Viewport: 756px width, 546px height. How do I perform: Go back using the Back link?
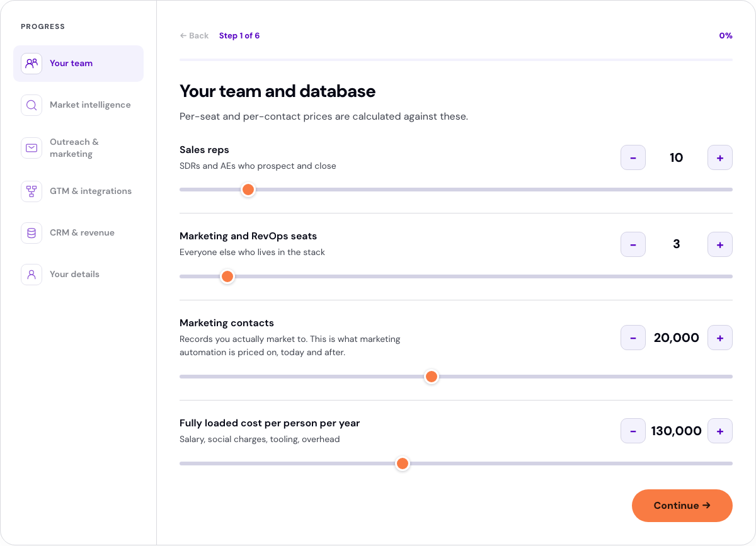pyautogui.click(x=194, y=36)
